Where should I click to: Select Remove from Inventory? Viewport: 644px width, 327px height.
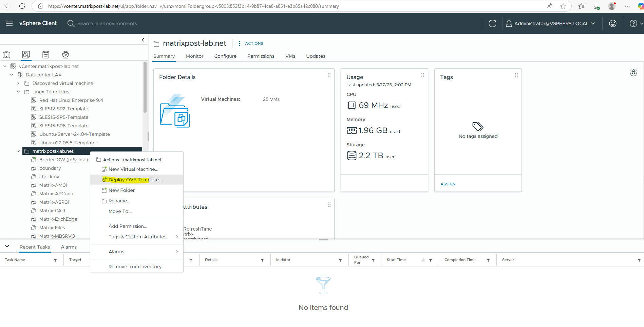click(x=137, y=267)
